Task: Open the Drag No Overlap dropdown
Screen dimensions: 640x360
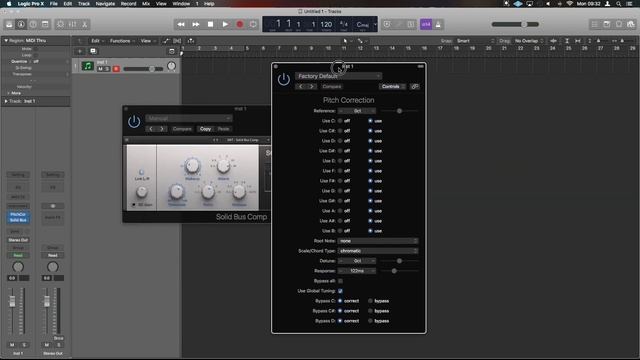Action: click(x=529, y=41)
